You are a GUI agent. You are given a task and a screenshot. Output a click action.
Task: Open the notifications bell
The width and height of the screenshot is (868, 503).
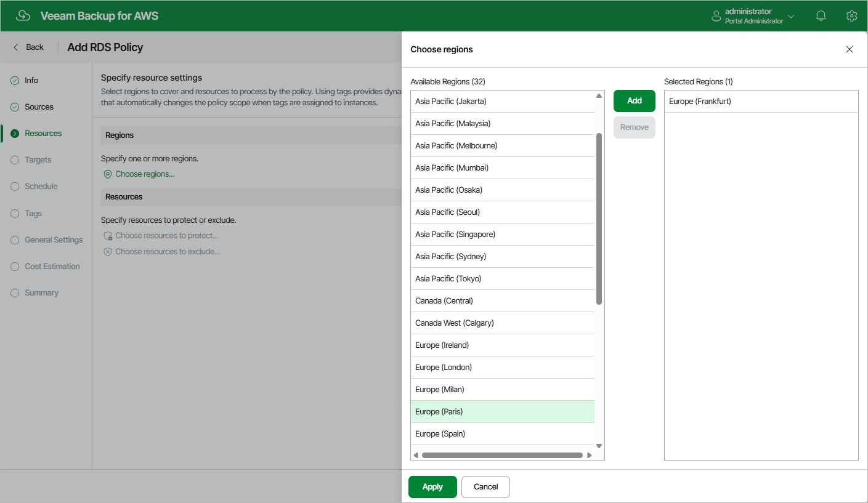click(821, 16)
